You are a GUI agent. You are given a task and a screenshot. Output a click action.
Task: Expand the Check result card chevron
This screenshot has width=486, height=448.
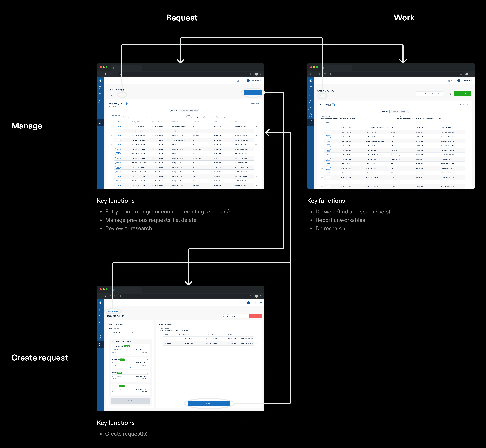click(130, 381)
